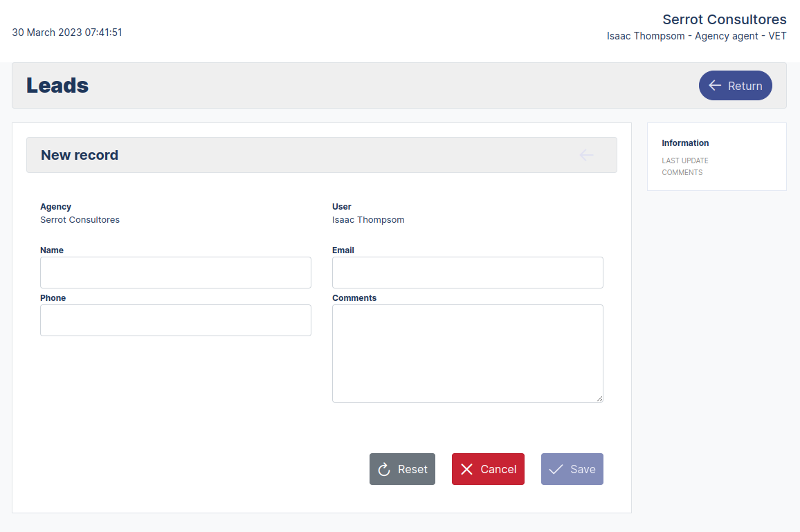This screenshot has height=532, width=800.
Task: Reset the new record form
Action: pos(402,469)
